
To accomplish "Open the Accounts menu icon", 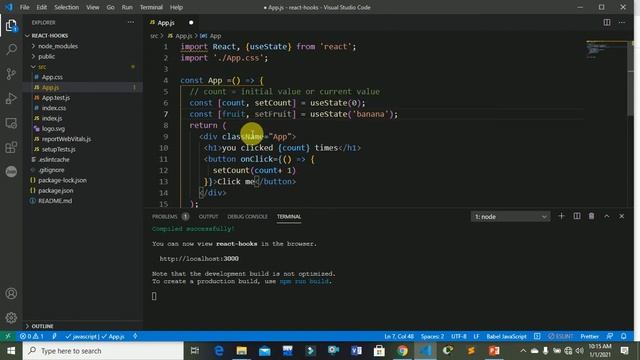I will [11, 293].
